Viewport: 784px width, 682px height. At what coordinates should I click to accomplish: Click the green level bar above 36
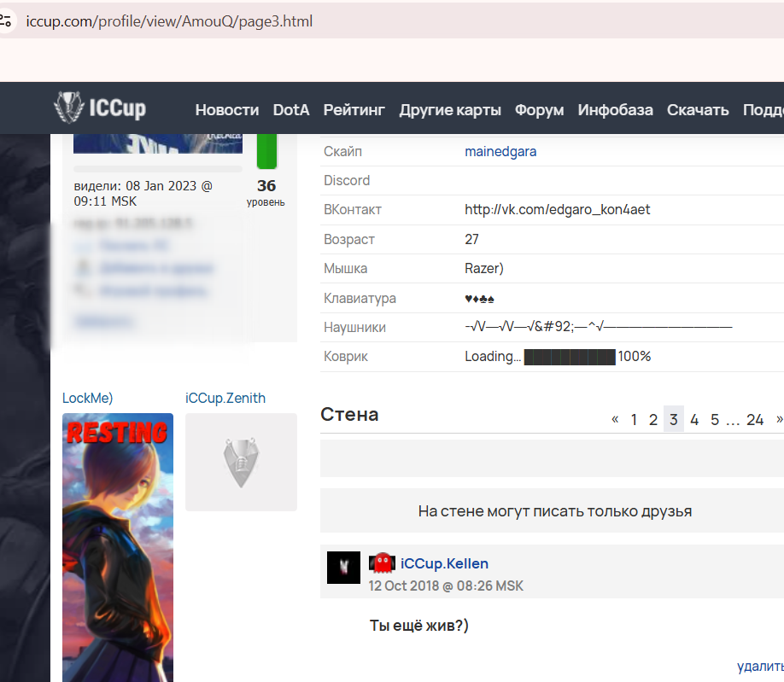(x=266, y=151)
